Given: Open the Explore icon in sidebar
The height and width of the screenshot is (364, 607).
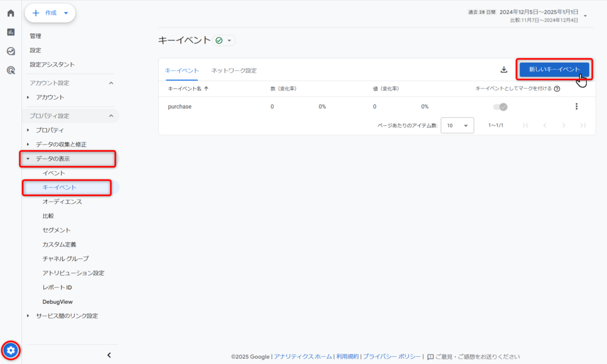Looking at the screenshot, I should pos(11,51).
